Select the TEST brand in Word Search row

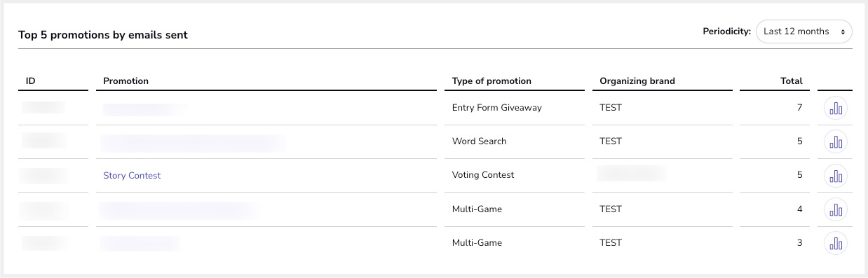pos(611,141)
